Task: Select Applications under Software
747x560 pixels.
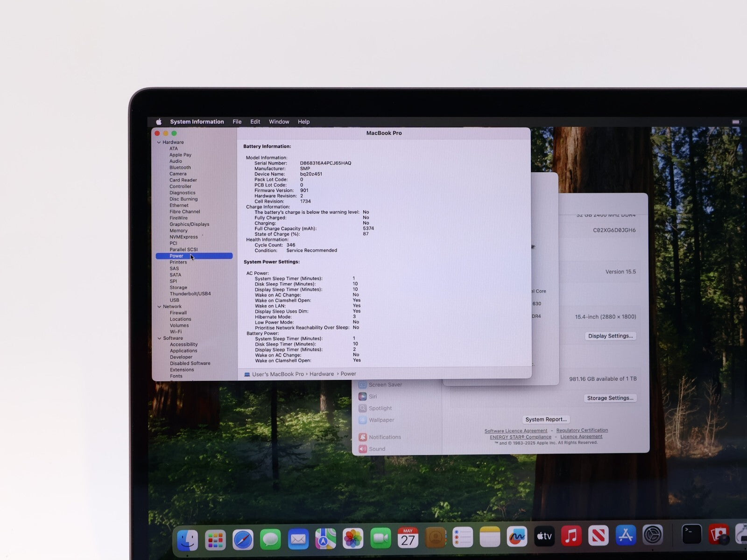Action: click(x=183, y=351)
